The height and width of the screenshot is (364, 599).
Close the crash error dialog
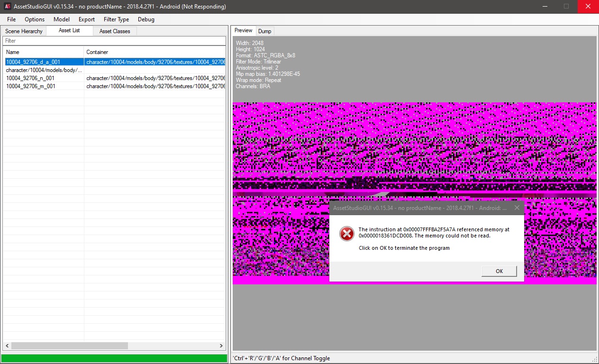[517, 207]
